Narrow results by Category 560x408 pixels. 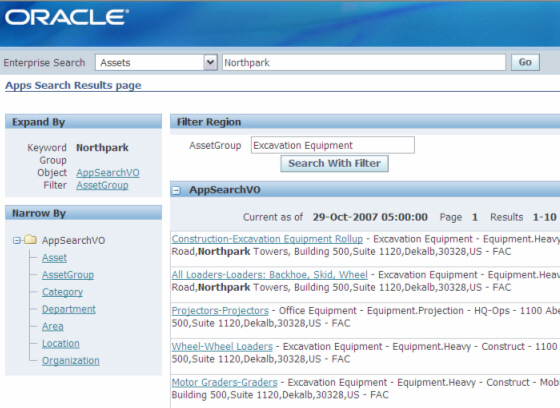[x=62, y=292]
